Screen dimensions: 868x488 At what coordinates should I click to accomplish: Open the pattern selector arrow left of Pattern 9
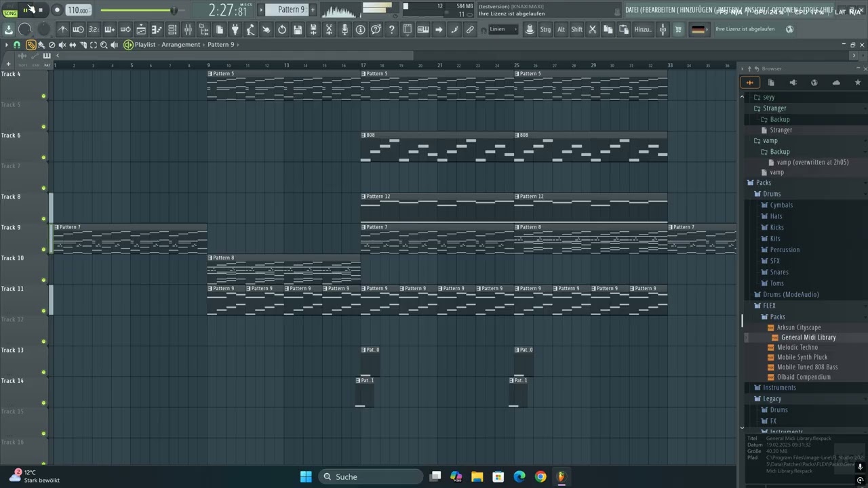261,9
